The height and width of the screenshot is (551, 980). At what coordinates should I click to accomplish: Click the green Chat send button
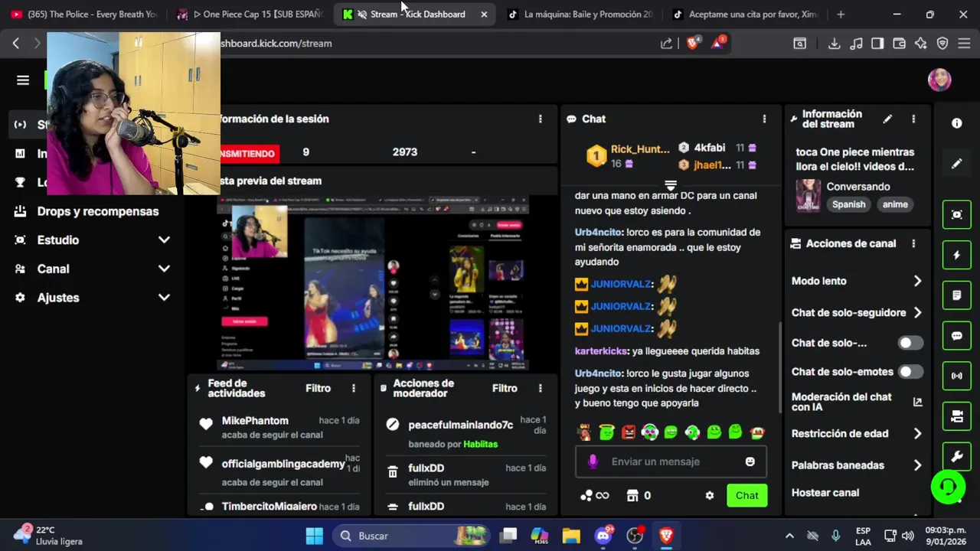pyautogui.click(x=746, y=495)
